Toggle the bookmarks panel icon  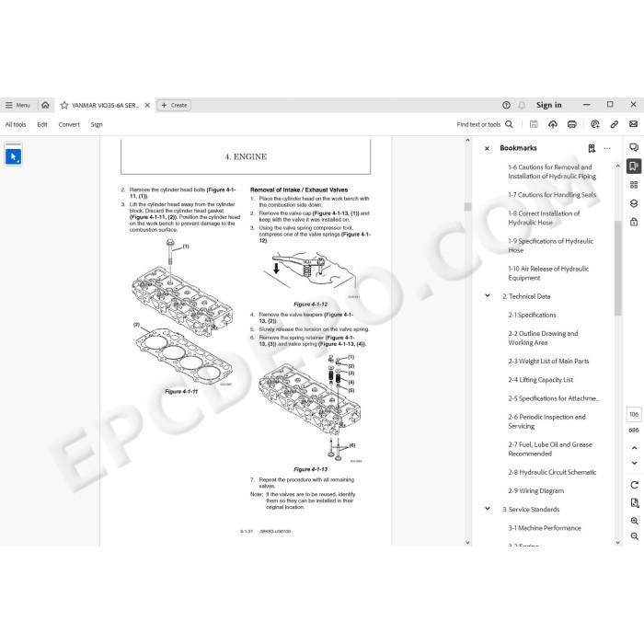click(634, 166)
